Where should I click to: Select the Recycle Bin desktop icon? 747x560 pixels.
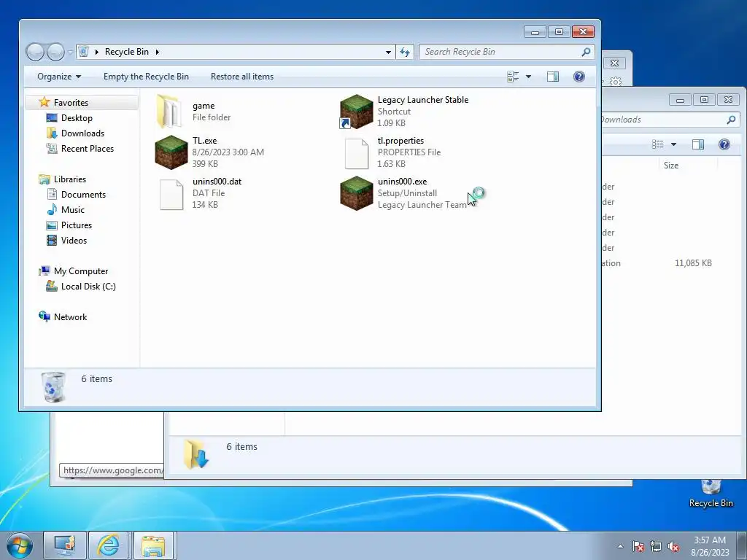[x=711, y=493]
